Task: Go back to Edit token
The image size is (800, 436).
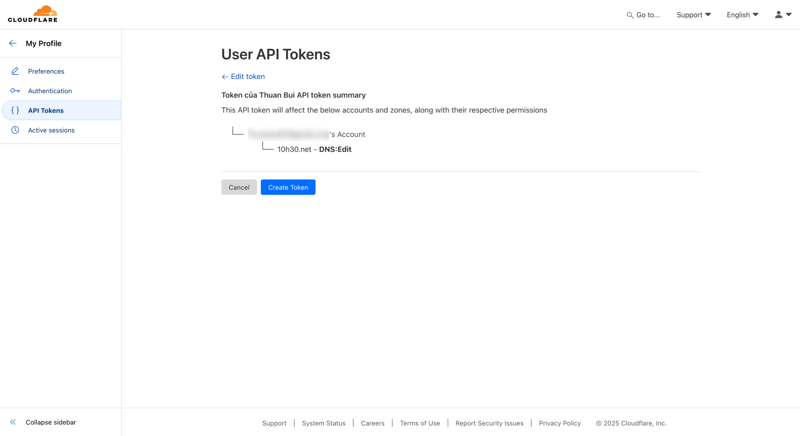Action: [x=244, y=76]
